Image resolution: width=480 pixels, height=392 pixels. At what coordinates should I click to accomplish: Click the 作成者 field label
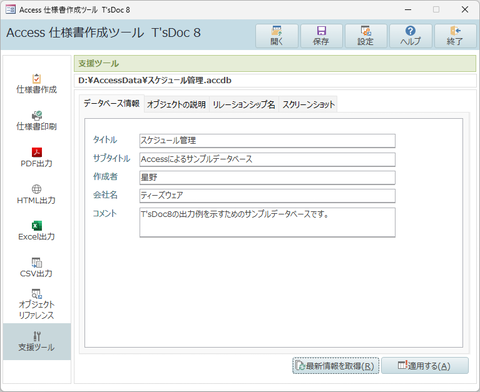[x=105, y=177]
